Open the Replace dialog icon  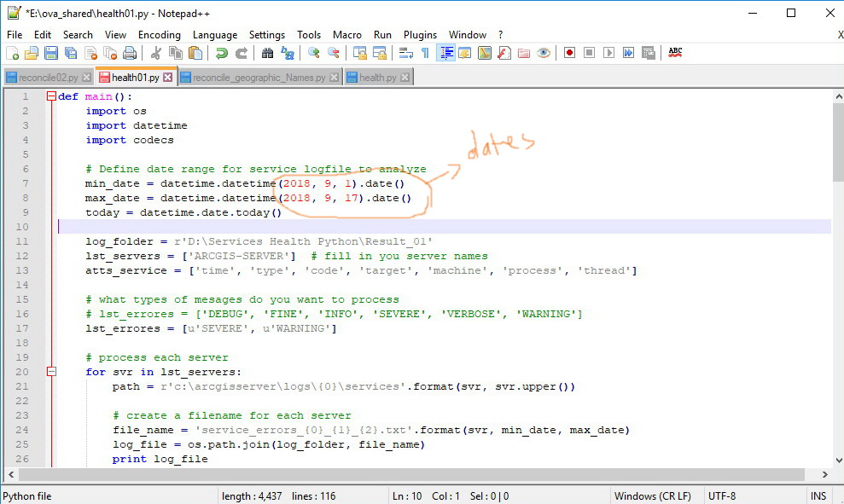[288, 53]
